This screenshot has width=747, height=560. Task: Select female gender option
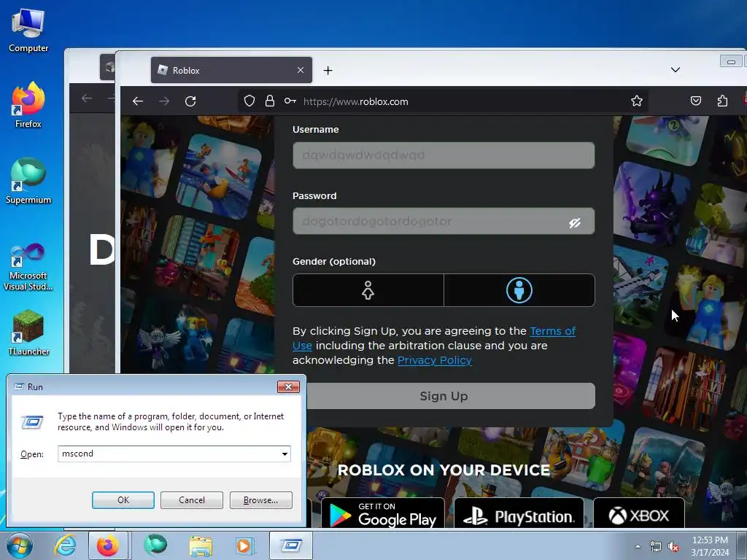pos(368,290)
